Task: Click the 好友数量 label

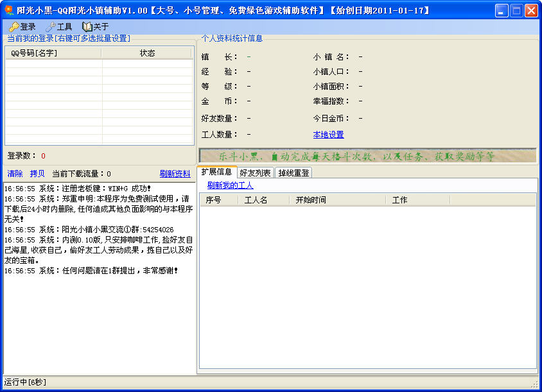Action: coord(219,119)
